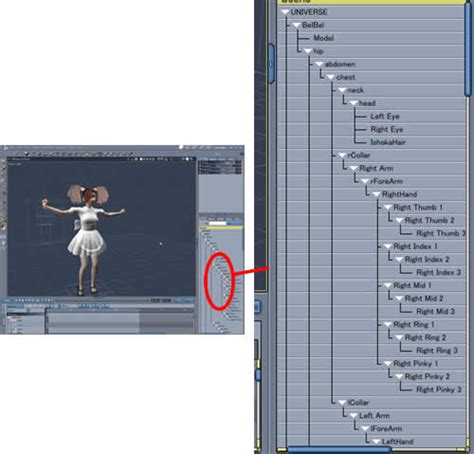Screen dimensions: 474x454
Task: Select the Right Mid 3 item
Action: 435,311
